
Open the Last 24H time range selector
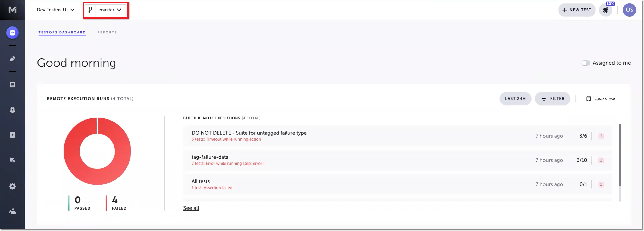(515, 99)
